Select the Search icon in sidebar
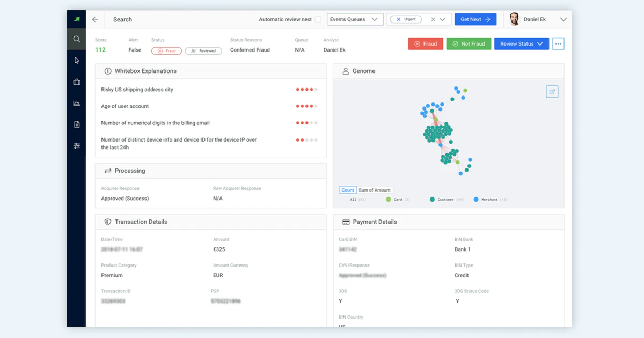The image size is (644, 338). coord(76,39)
